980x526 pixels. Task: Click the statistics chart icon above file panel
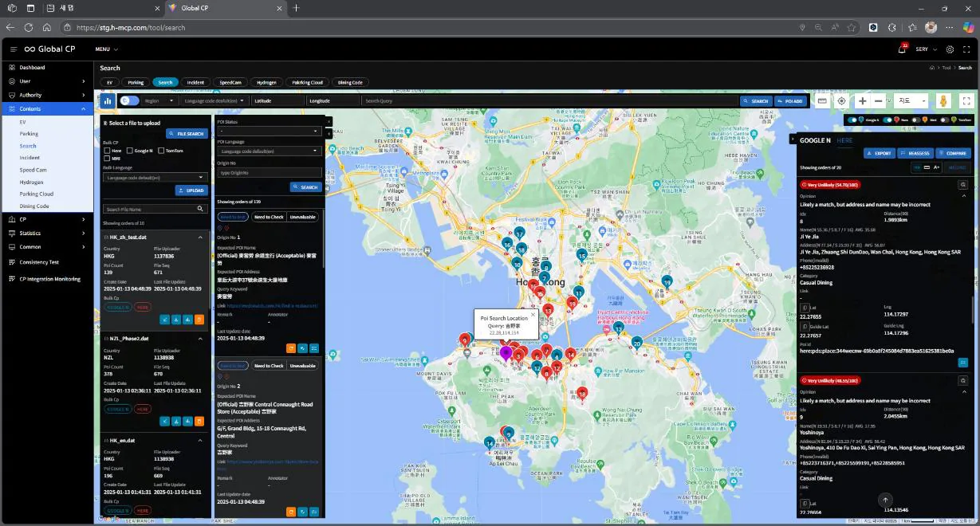click(x=107, y=101)
